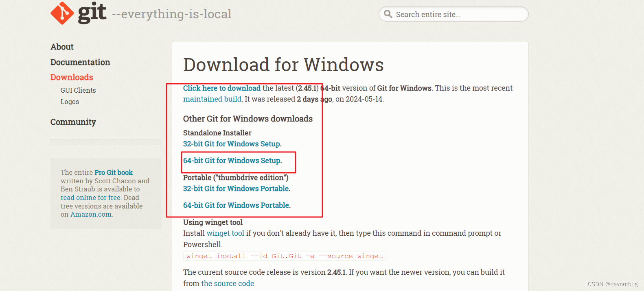This screenshot has height=291, width=644.
Task: Open the Pro Git book link
Action: click(x=114, y=172)
